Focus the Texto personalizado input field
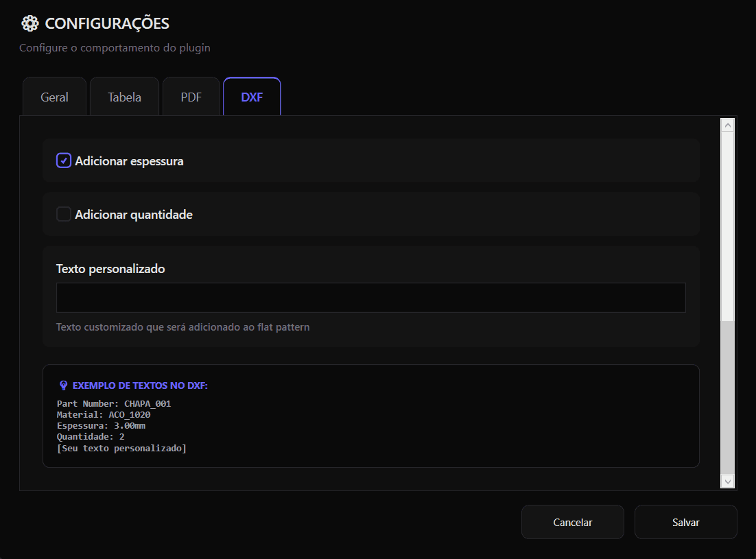Image resolution: width=756 pixels, height=559 pixels. (370, 298)
